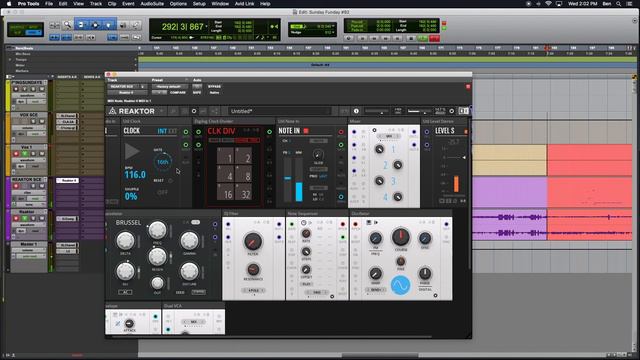
Task: Open the Avid Link menu
Action: point(244,4)
